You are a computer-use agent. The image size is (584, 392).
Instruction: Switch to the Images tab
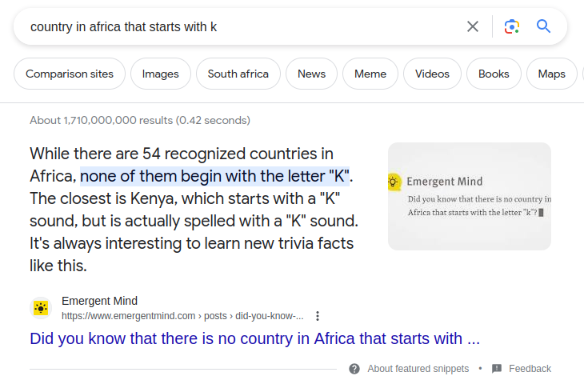(161, 74)
